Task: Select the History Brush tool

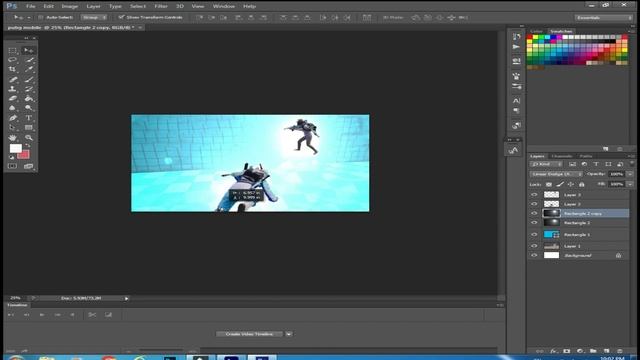Action: (x=29, y=89)
